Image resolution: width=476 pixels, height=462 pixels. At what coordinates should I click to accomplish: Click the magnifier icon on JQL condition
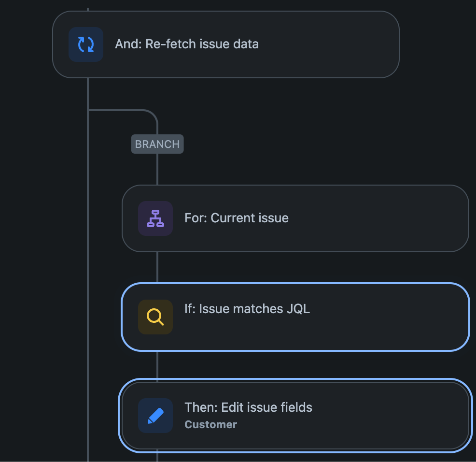pyautogui.click(x=155, y=317)
